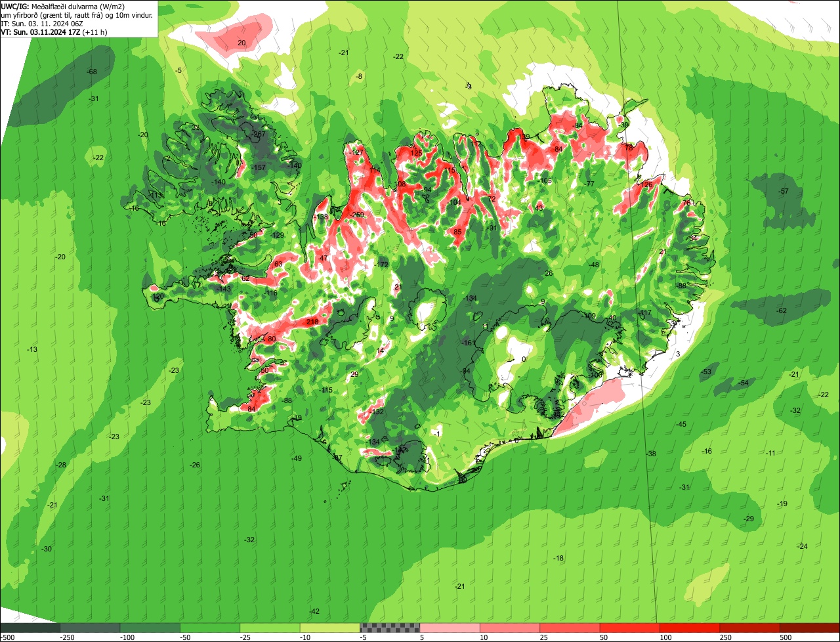Screen dimensions: 840x642
Task: Select the '-161' value on the map
Action: pyautogui.click(x=469, y=343)
